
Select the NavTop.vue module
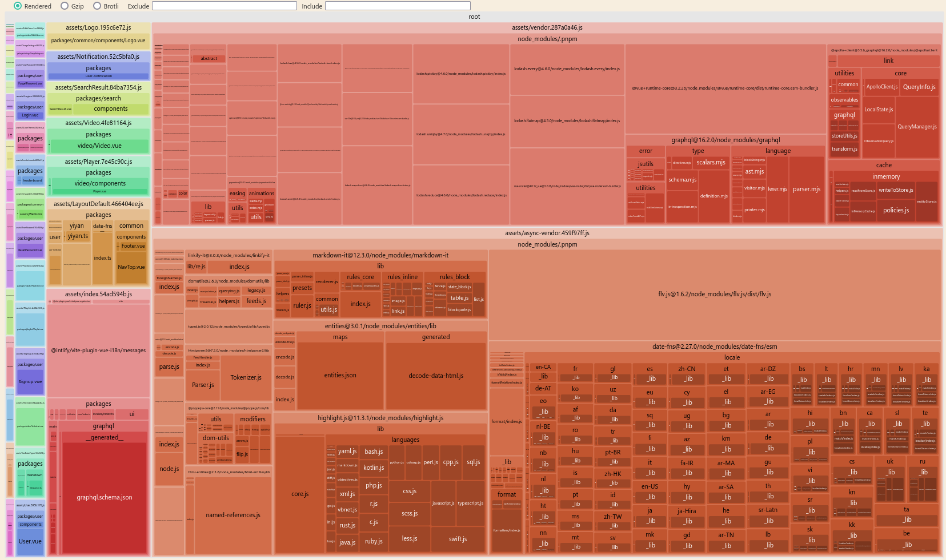(131, 267)
